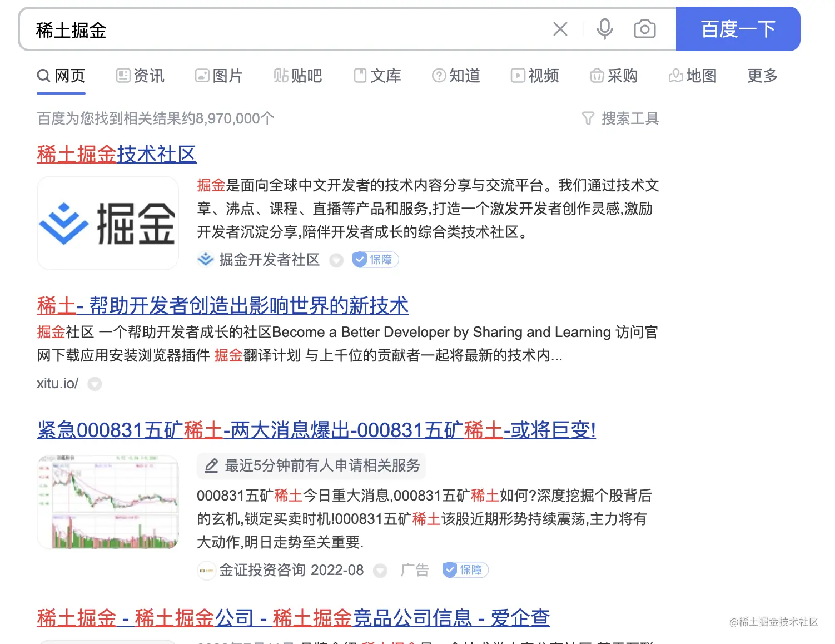Click the result count text 约8,970,000个

point(228,118)
